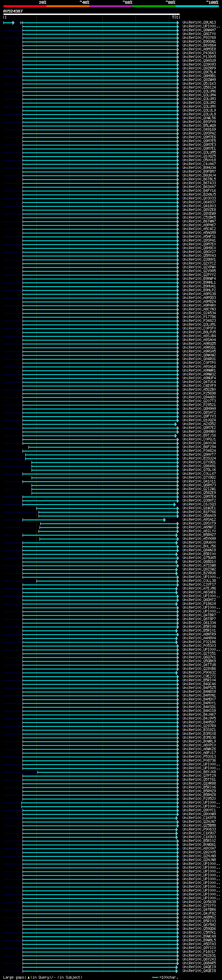Open hit UniRef100_Q9LN13
Viewport: 222px width, 980px height.
[199, 23]
